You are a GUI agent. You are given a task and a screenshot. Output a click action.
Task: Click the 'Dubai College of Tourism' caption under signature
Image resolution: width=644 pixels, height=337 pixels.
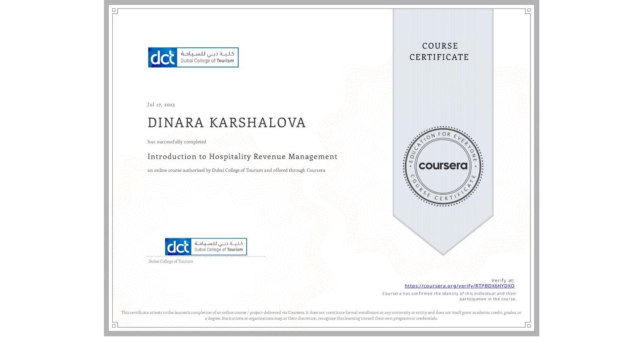coord(170,261)
